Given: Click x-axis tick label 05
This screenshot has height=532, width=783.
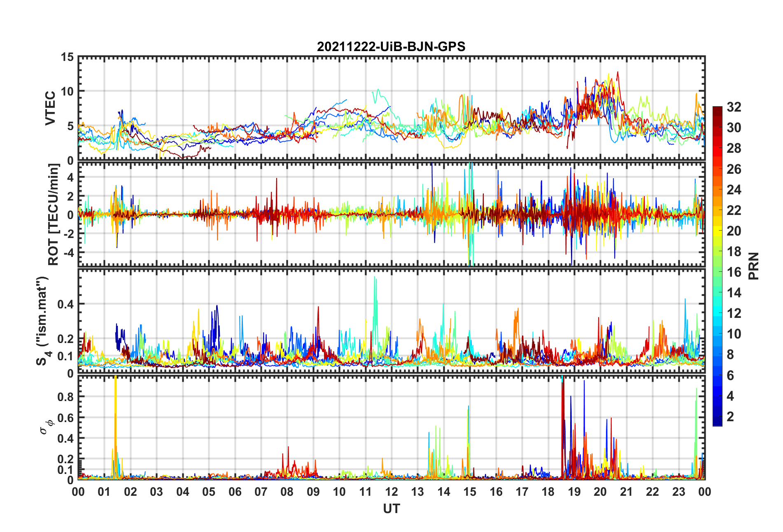Looking at the screenshot, I should [209, 492].
